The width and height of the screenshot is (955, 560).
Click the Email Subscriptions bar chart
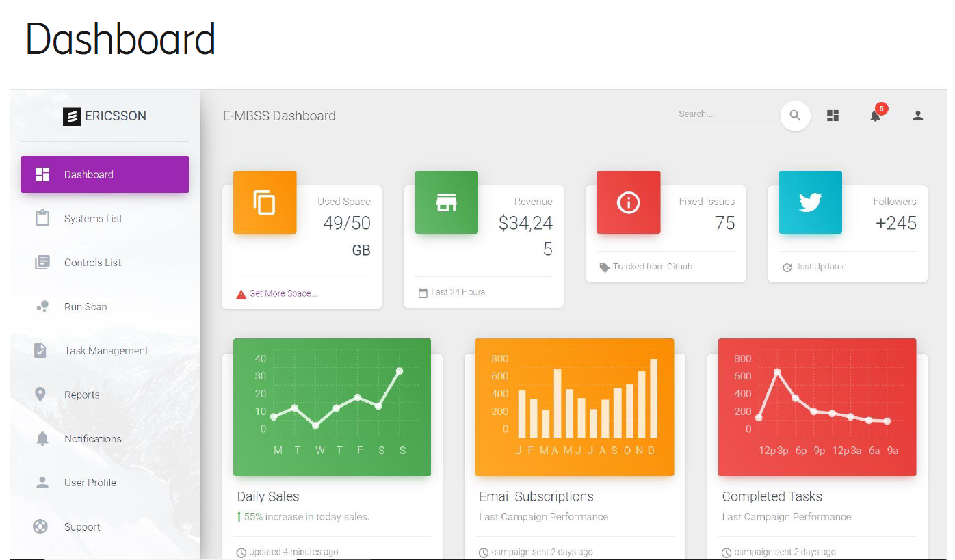[574, 407]
